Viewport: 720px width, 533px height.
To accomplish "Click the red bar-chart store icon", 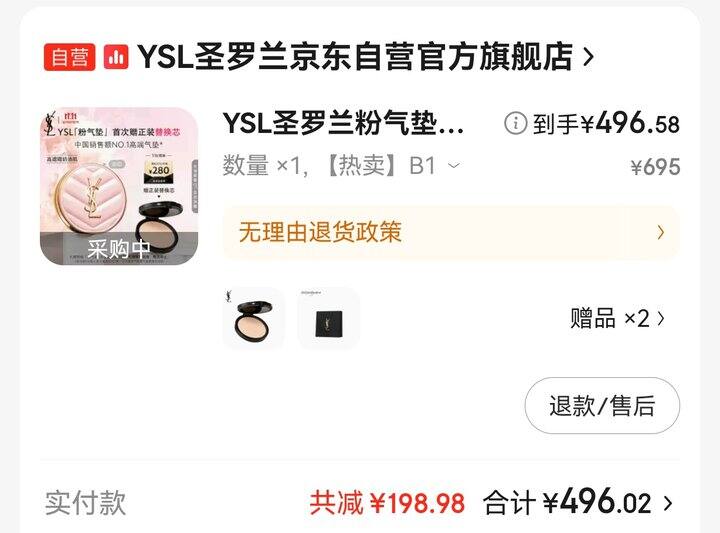I will tap(116, 57).
